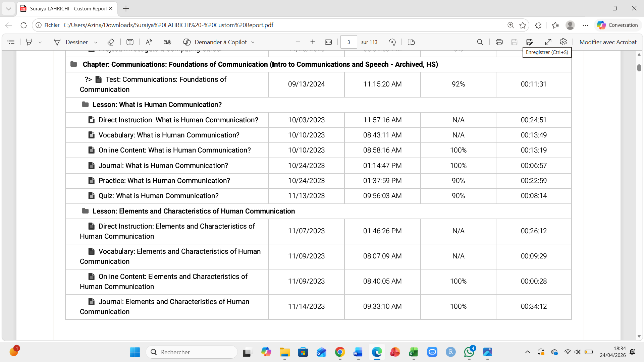Click the Save As icon
The width and height of the screenshot is (644, 362).
coord(529,42)
